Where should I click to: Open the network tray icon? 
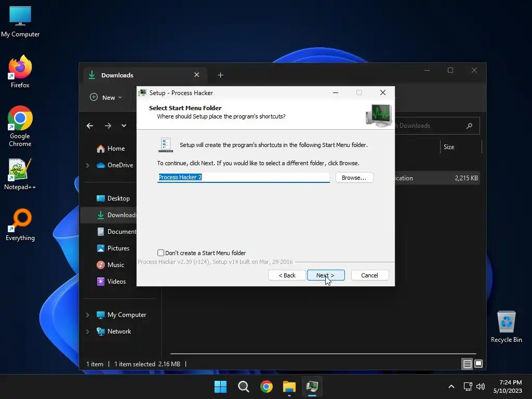point(468,387)
